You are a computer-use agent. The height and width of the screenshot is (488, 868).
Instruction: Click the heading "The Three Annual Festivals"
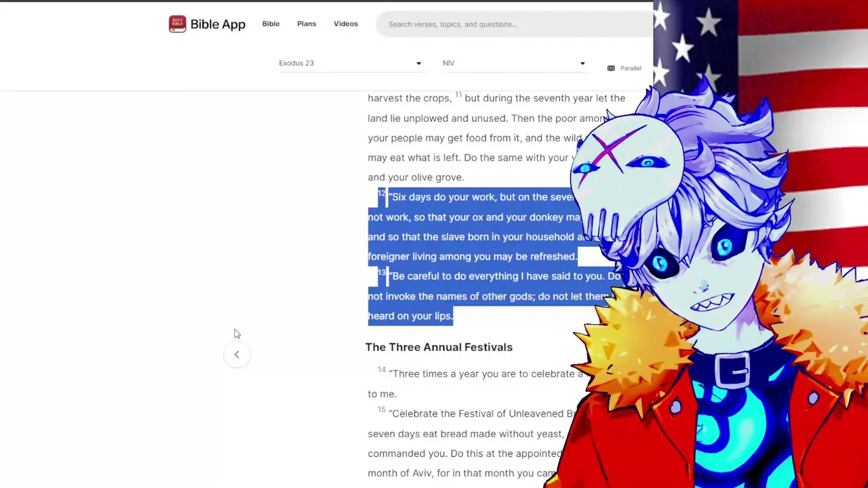[439, 347]
